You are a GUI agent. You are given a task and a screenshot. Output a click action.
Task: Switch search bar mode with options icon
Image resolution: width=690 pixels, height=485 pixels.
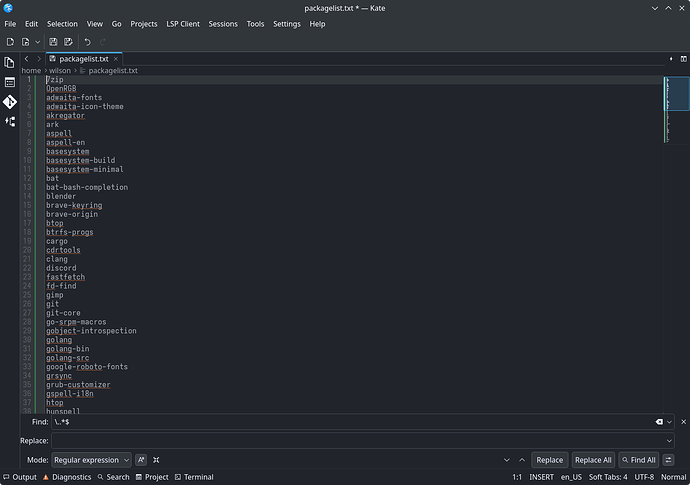(x=668, y=460)
